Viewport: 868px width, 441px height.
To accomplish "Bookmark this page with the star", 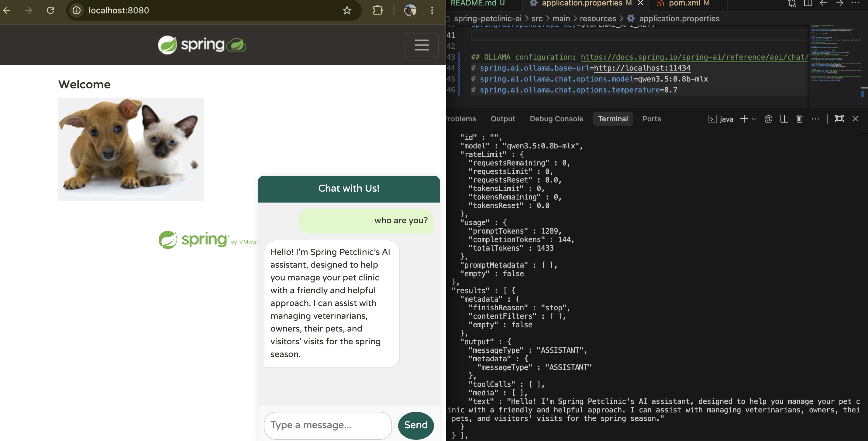I will (347, 10).
